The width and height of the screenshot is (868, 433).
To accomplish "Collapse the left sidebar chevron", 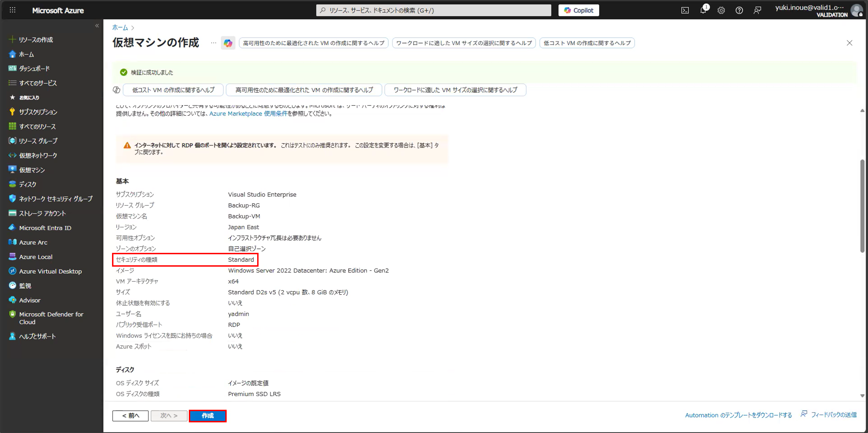I will point(97,26).
